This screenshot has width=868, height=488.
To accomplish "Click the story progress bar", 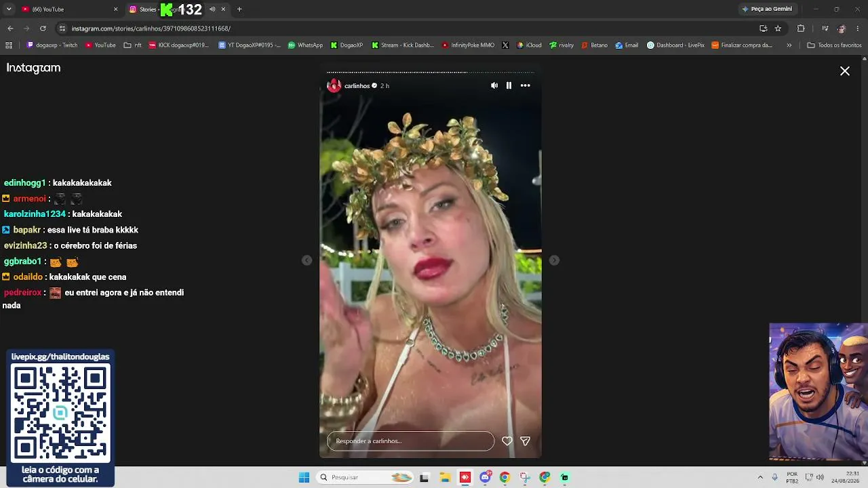I will (430, 72).
